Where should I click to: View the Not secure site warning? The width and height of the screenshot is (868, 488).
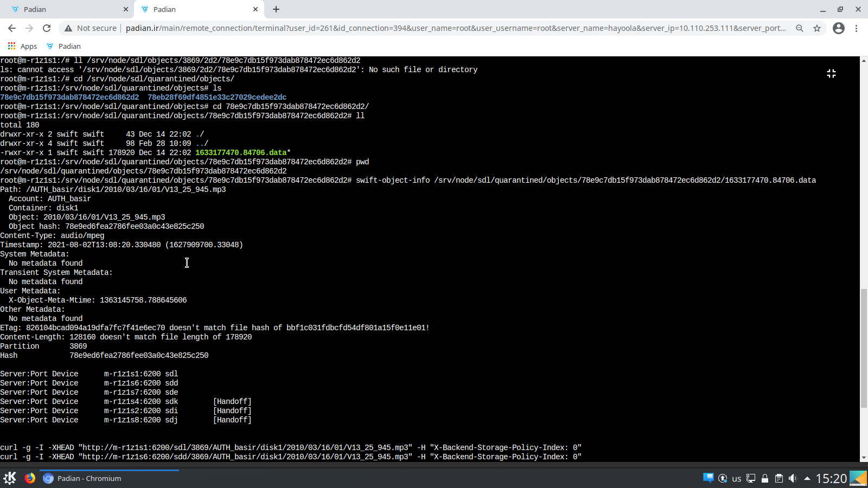(x=90, y=28)
